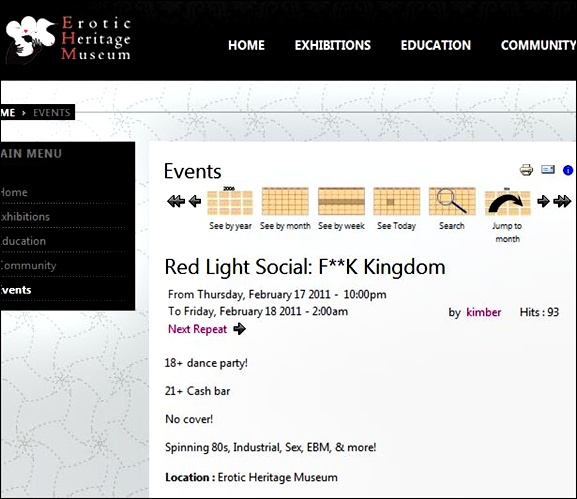
Task: Open the kimber author link
Action: pos(484,312)
